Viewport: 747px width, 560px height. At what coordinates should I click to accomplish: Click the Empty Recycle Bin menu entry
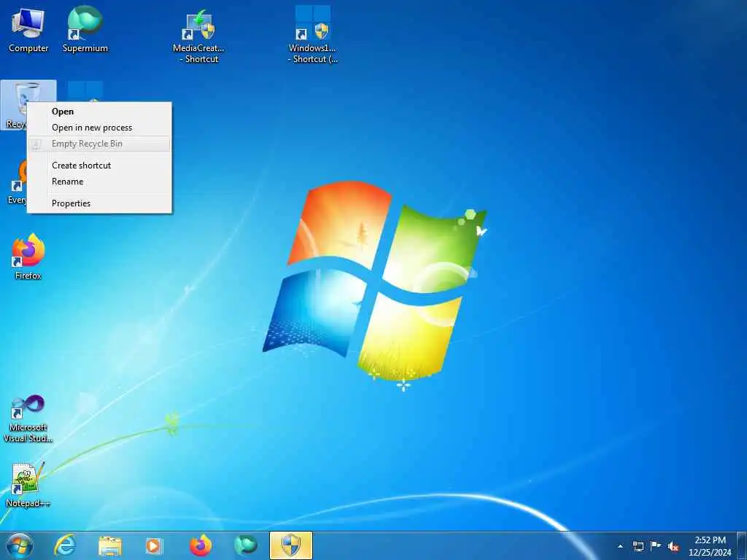(x=99, y=144)
